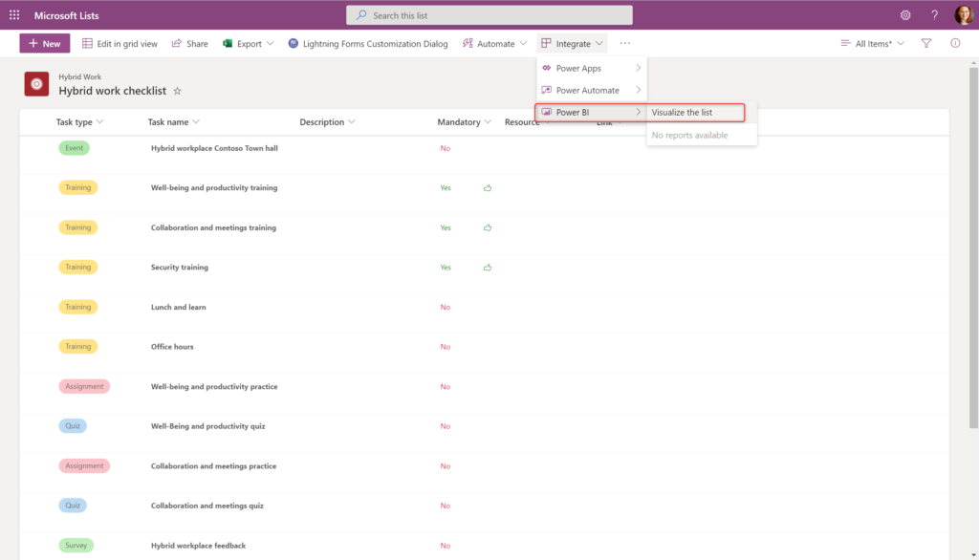Expand the Power Automate submenu
Viewport: 979px width, 560px height.
click(x=591, y=90)
